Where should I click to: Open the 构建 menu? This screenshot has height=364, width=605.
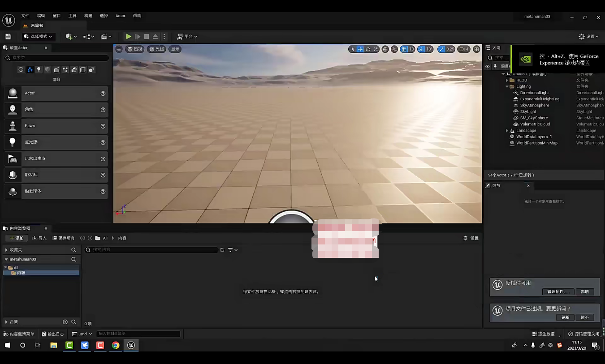(x=88, y=16)
